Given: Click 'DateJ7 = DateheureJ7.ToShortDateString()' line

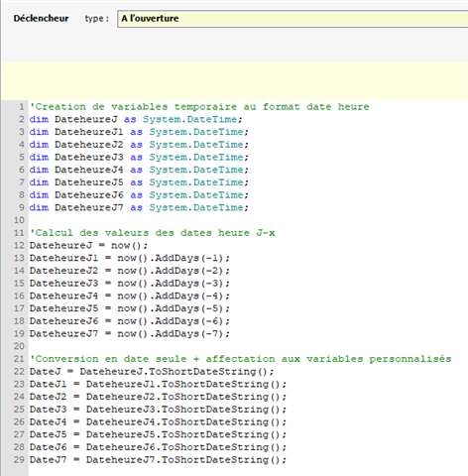Looking at the screenshot, I should [x=158, y=460].
